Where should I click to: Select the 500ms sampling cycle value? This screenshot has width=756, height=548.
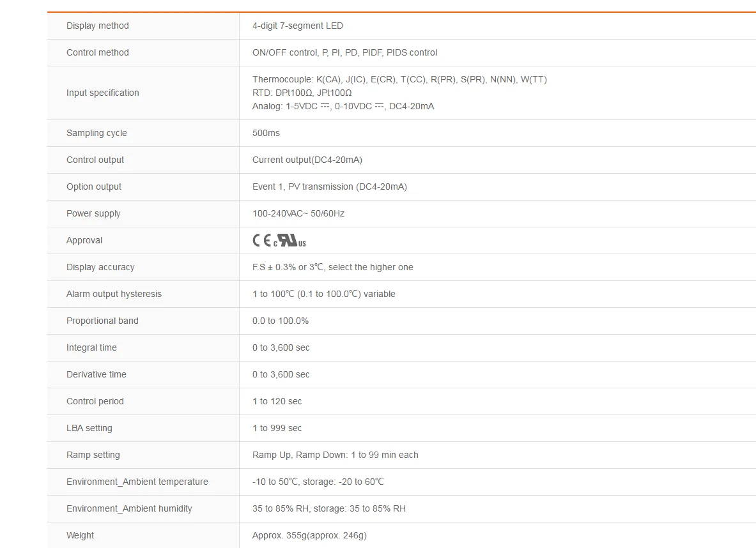click(x=266, y=133)
